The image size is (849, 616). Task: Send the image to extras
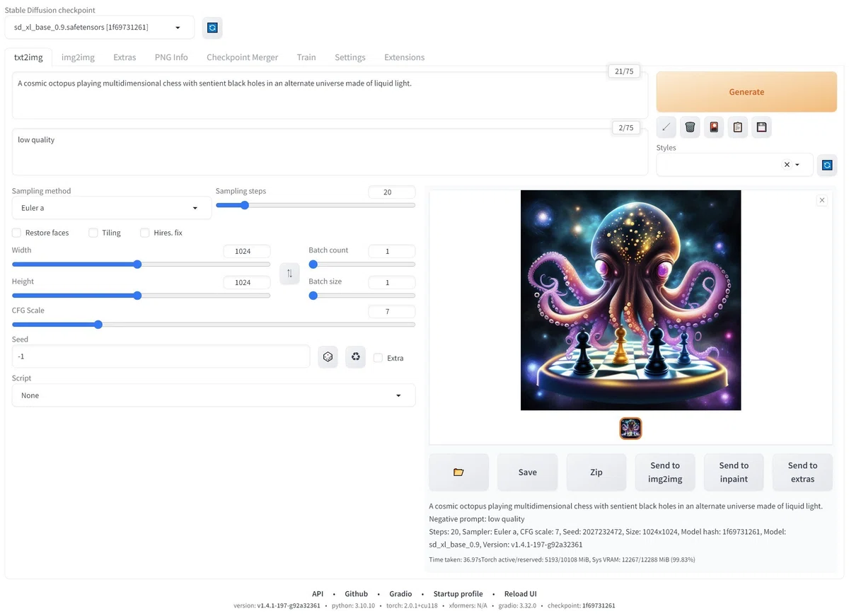tap(802, 472)
